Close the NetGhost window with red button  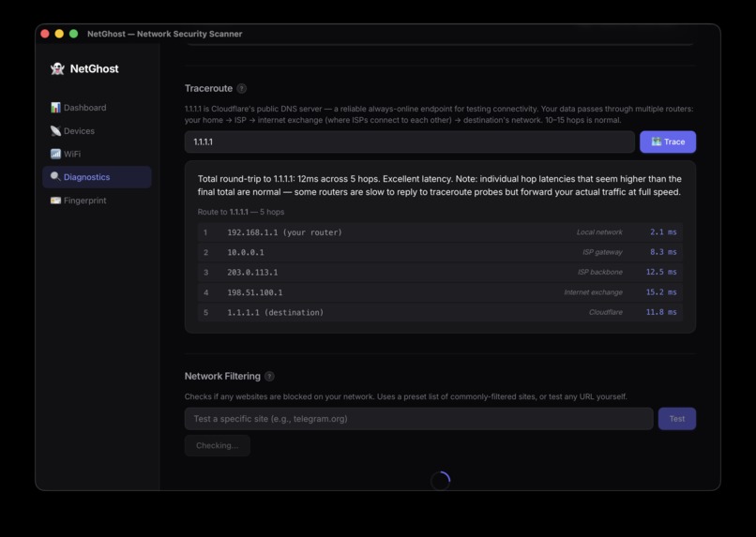45,34
